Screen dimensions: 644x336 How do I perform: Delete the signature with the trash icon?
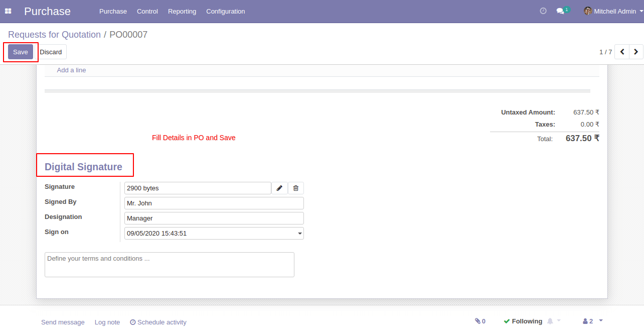(295, 188)
